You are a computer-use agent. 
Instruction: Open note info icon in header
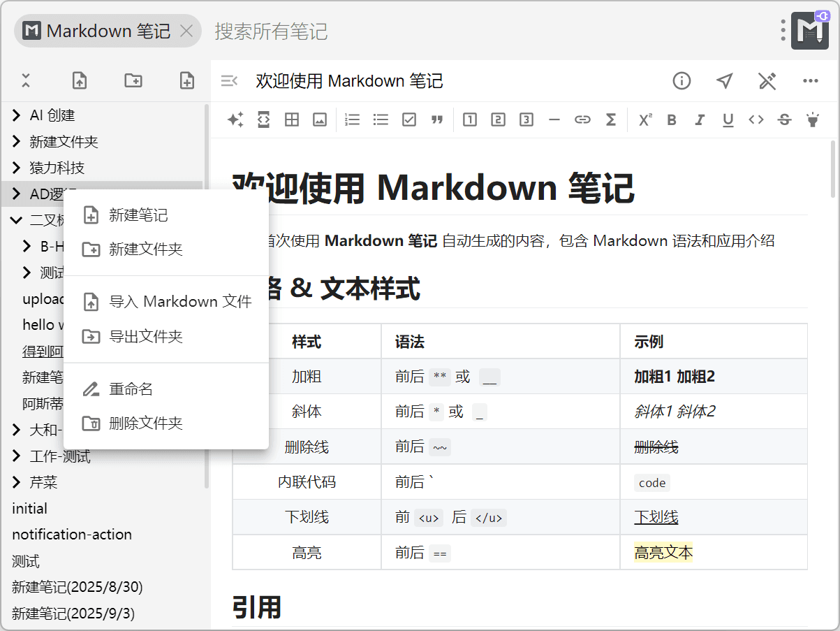pyautogui.click(x=681, y=81)
